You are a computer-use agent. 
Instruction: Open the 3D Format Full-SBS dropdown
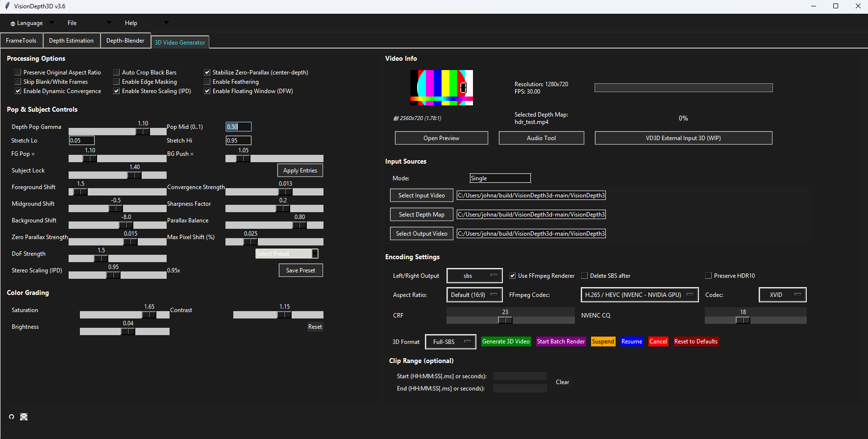pyautogui.click(x=450, y=342)
